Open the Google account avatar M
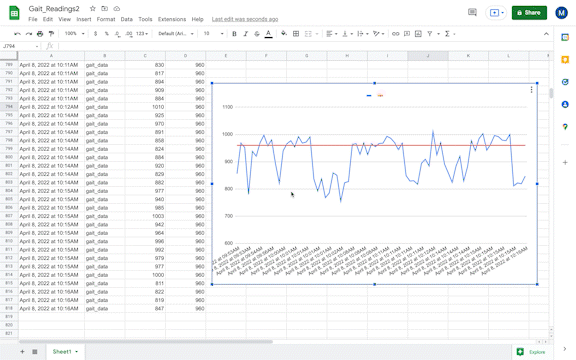Viewport: 576px width, 360px height. coord(561,13)
